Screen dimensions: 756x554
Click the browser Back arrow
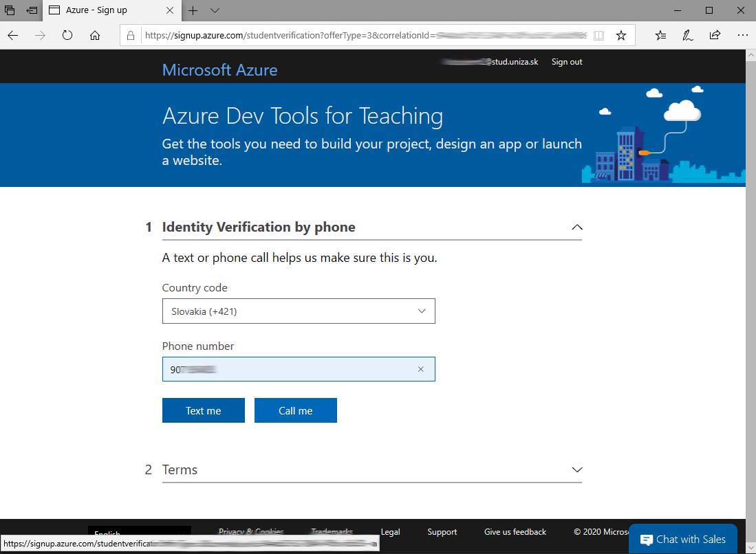(13, 35)
